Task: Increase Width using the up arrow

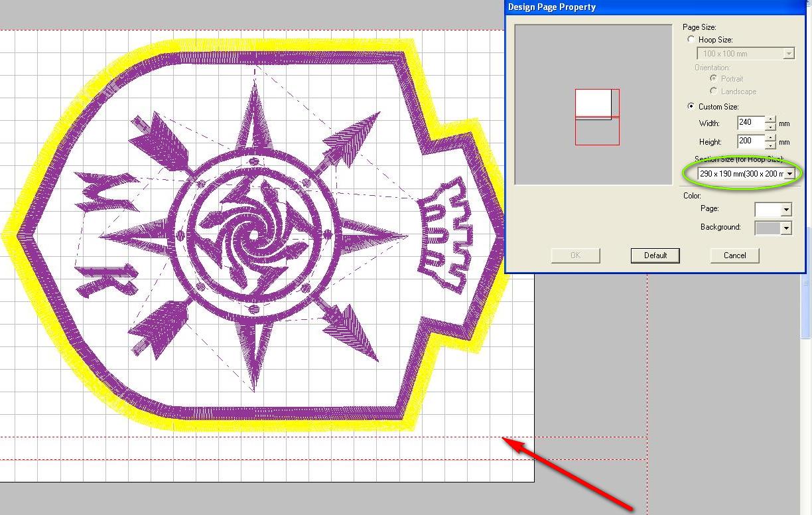Action: tap(770, 119)
